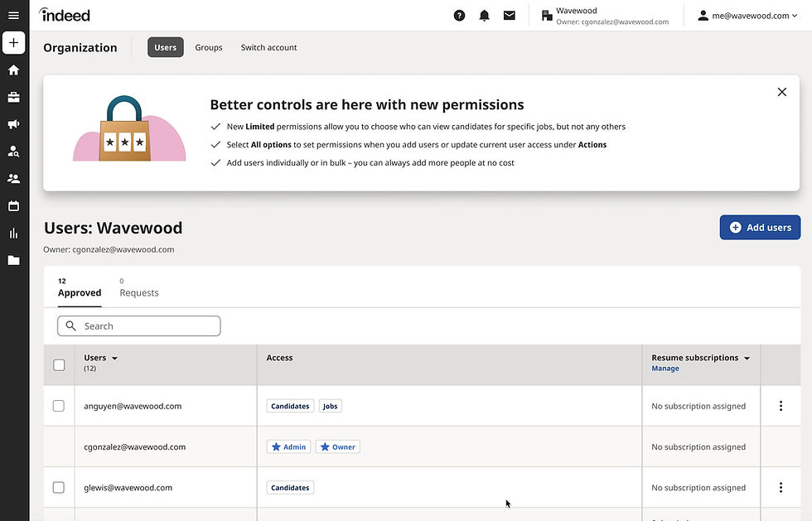Click the plus create button in sidebar
The width and height of the screenshot is (812, 521).
tap(14, 42)
